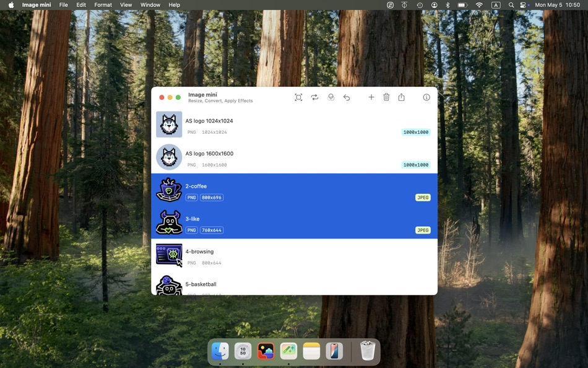Open the Format menu

pyautogui.click(x=103, y=5)
